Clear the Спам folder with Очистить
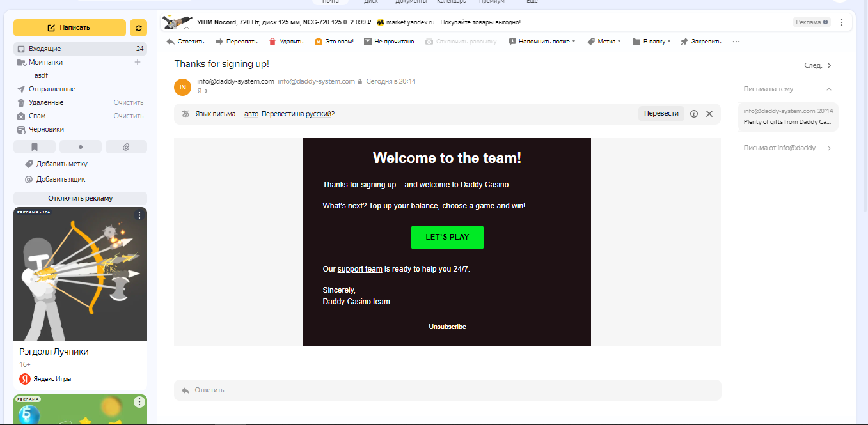 tap(129, 116)
